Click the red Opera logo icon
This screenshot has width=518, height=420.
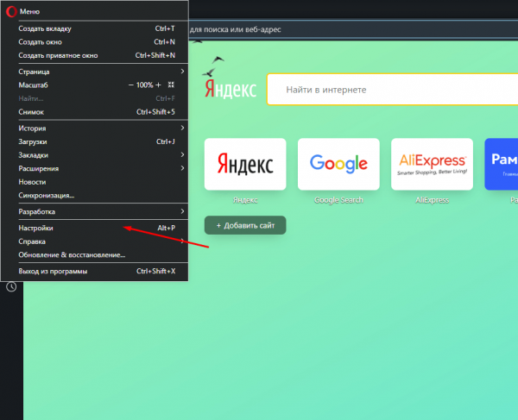[x=11, y=11]
